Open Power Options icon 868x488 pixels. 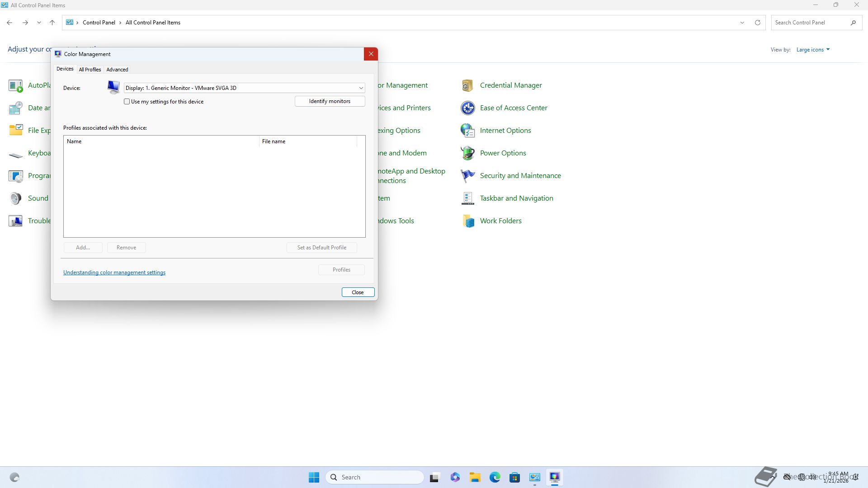[x=467, y=153]
